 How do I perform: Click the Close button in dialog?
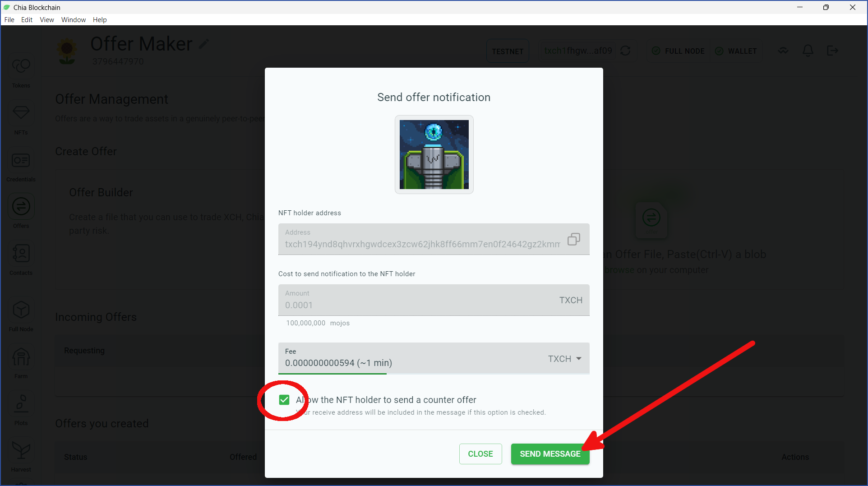point(480,454)
